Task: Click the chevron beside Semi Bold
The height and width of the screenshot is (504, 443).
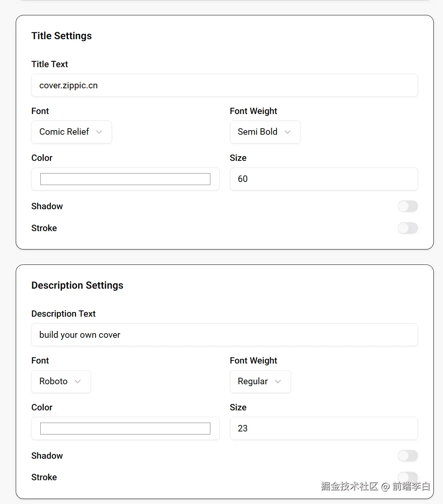Action: [288, 132]
